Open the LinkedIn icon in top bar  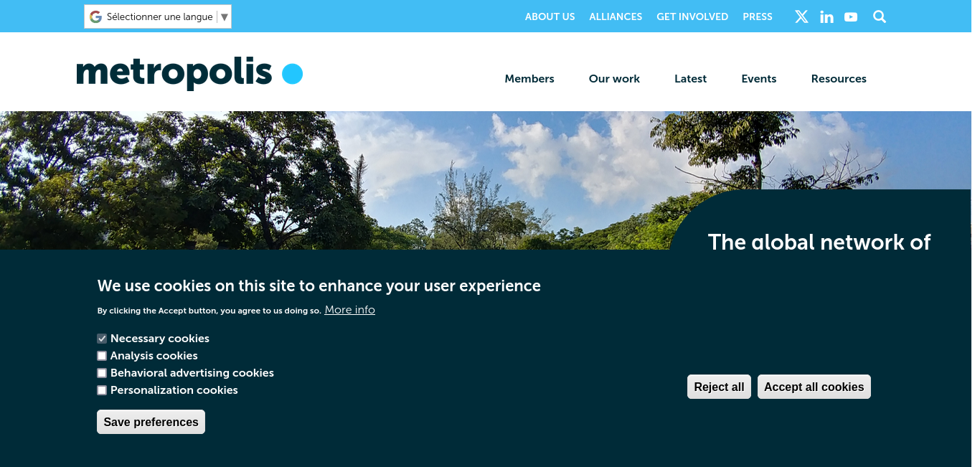coord(826,16)
